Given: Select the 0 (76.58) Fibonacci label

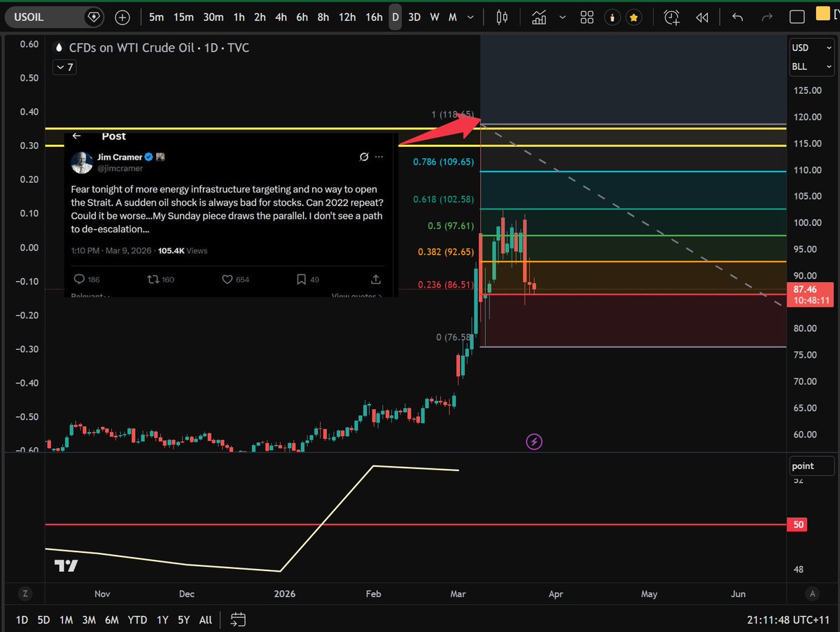Looking at the screenshot, I should (x=455, y=337).
